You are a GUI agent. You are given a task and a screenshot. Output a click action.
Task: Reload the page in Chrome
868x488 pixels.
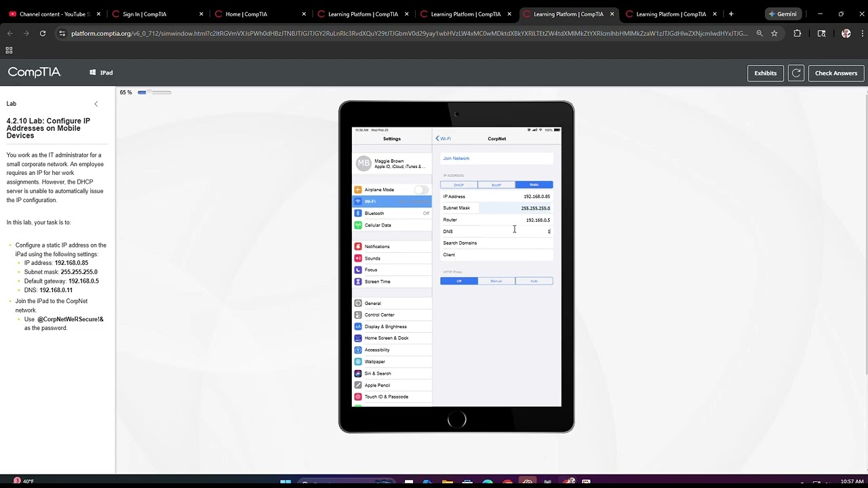coord(43,33)
